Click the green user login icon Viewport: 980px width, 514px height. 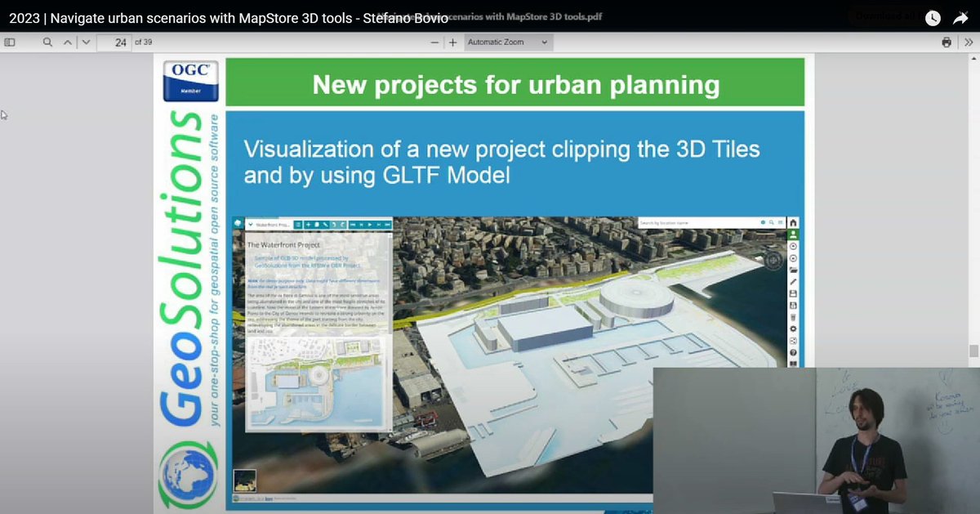(x=793, y=235)
